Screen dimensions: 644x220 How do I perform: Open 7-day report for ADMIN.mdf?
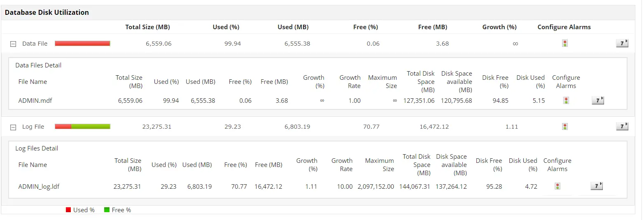[597, 100]
